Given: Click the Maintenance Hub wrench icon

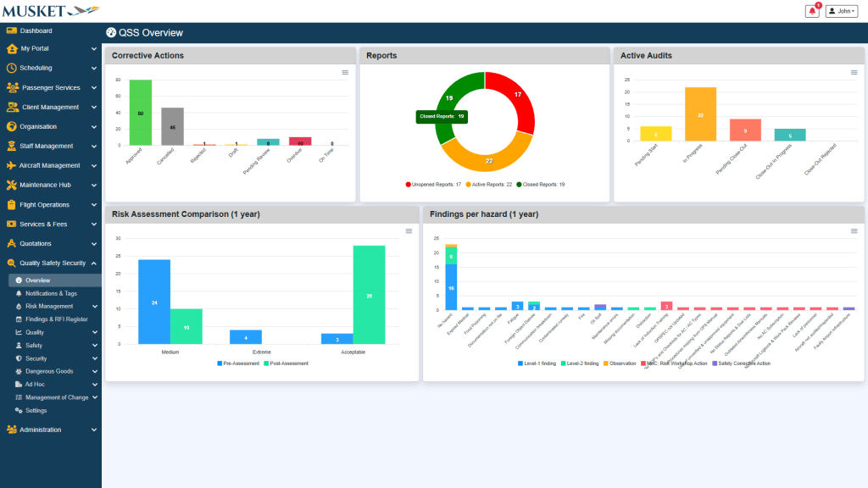Looking at the screenshot, I should 12,185.
